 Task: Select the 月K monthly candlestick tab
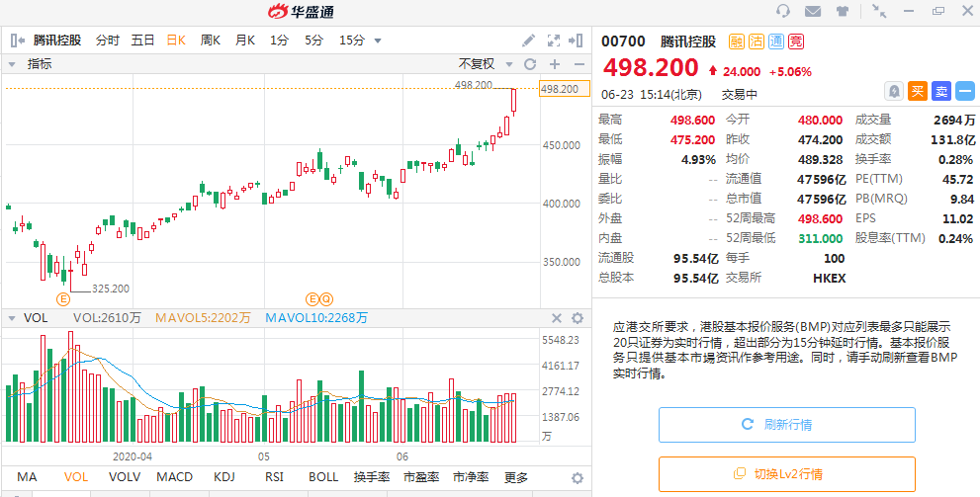point(245,41)
